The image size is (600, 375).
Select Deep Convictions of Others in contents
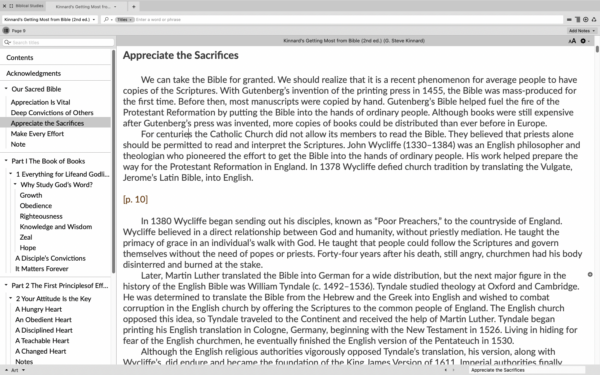(x=52, y=112)
